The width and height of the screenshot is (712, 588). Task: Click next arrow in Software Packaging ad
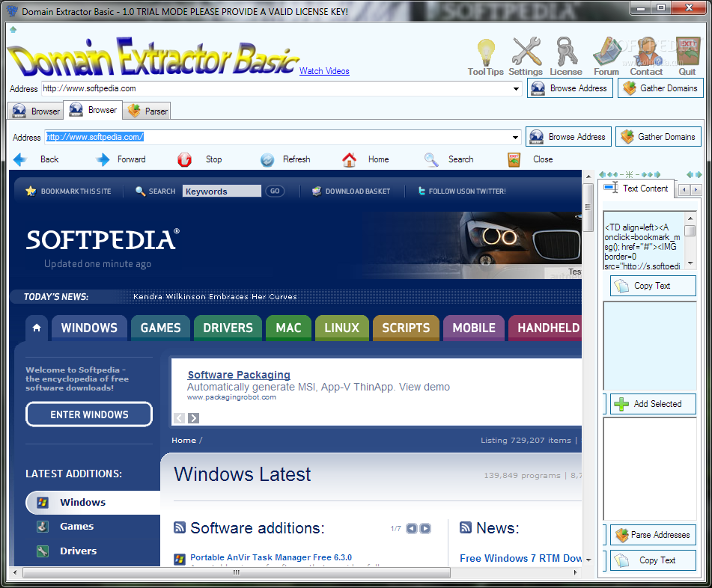click(x=193, y=418)
